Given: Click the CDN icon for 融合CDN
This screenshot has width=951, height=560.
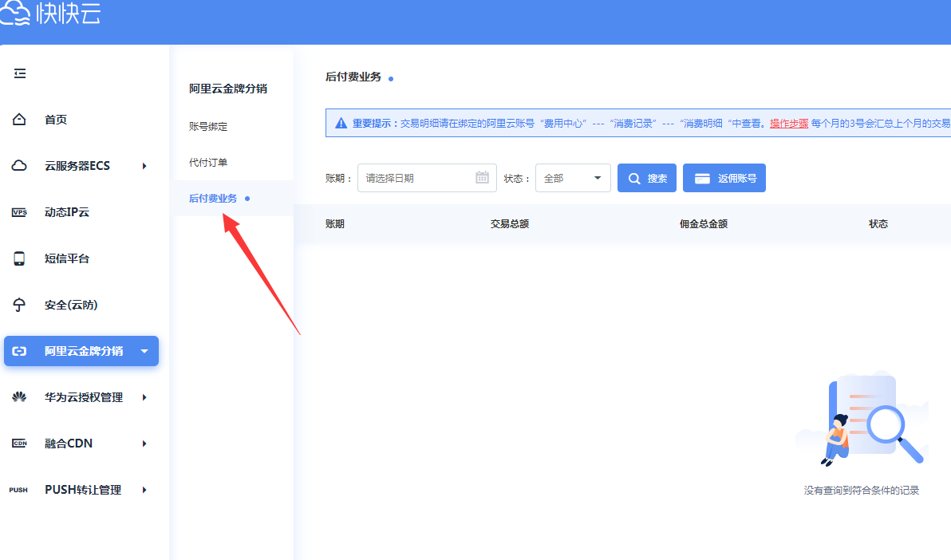Looking at the screenshot, I should tap(20, 444).
